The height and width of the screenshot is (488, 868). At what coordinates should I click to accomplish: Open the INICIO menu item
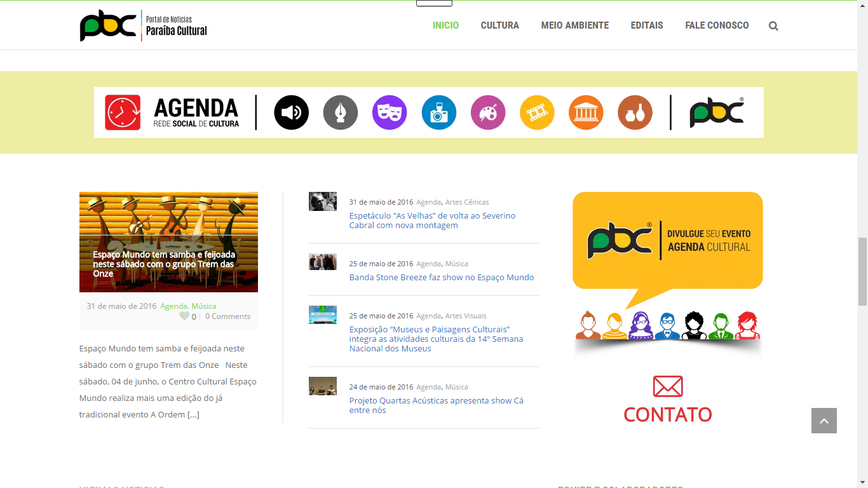pyautogui.click(x=445, y=25)
